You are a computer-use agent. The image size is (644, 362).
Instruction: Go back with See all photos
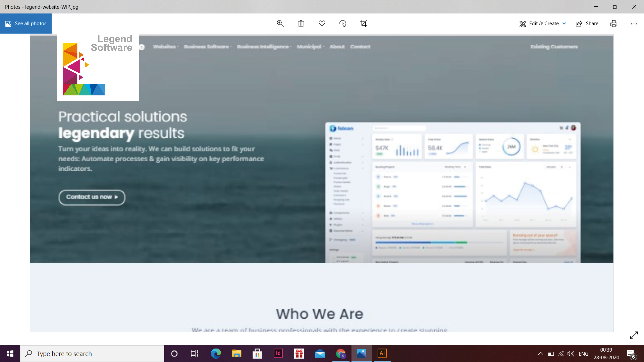(26, 23)
